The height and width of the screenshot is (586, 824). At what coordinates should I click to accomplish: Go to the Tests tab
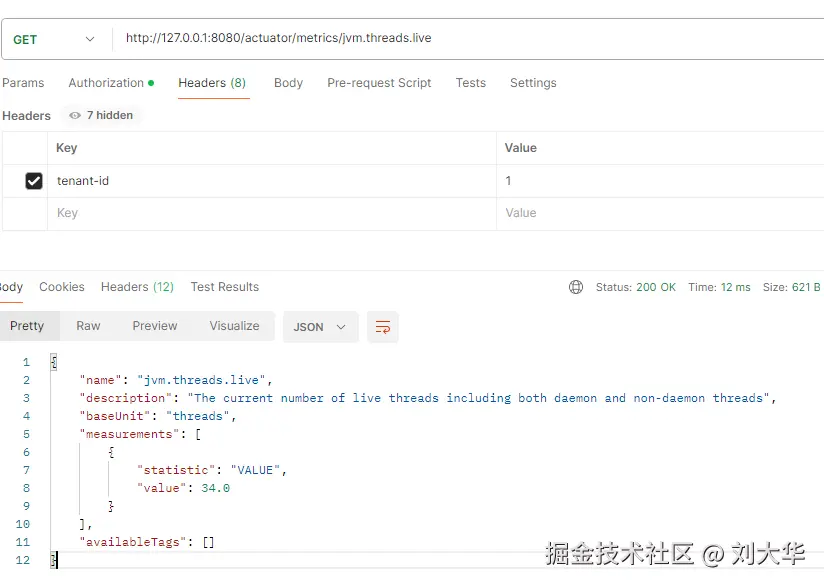[470, 83]
